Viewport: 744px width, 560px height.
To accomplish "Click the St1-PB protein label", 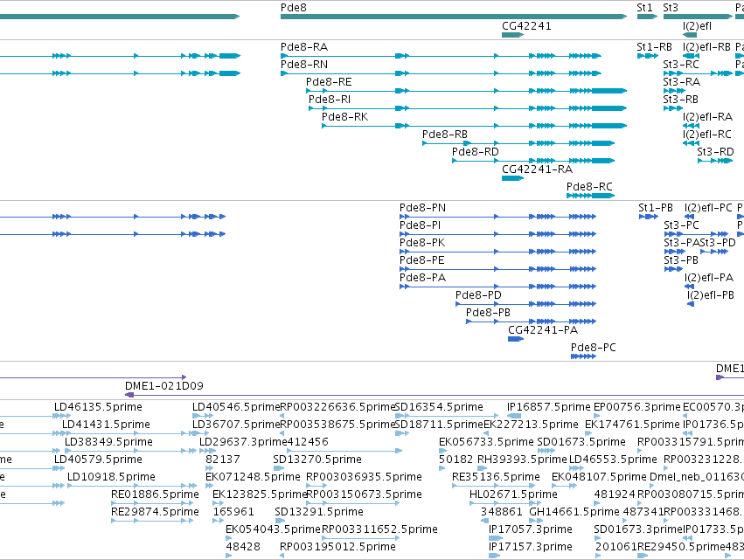I will point(656,208).
